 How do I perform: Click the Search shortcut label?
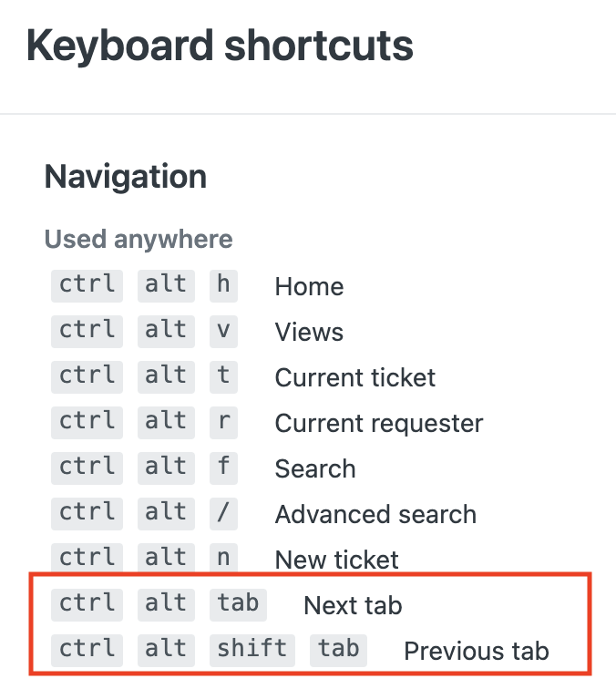pos(315,468)
